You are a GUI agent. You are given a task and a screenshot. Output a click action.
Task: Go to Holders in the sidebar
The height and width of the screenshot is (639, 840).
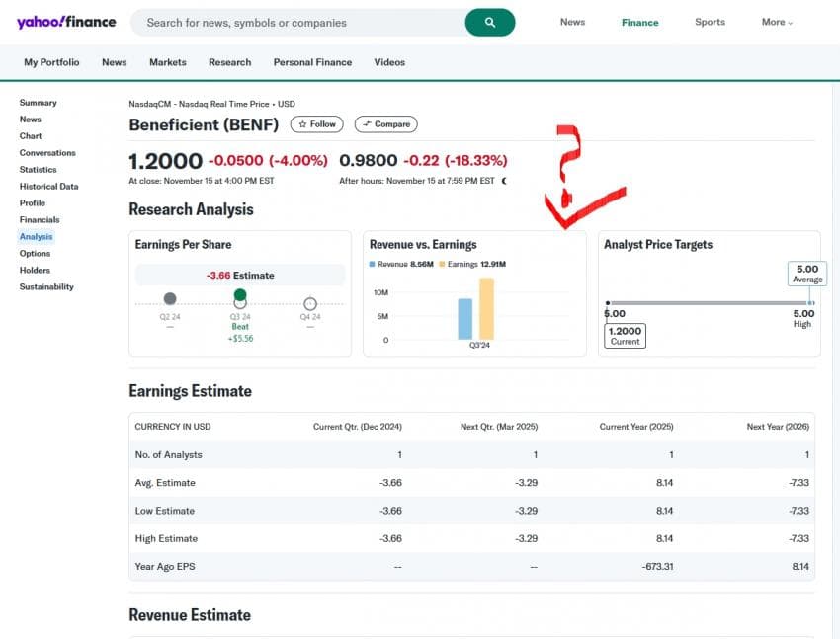pos(35,270)
